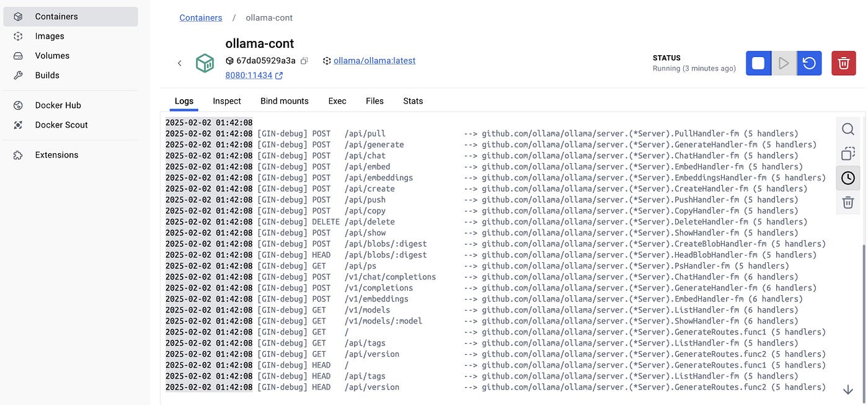Toggle timestamps with the clock icon
The image size is (868, 405).
pos(848,178)
